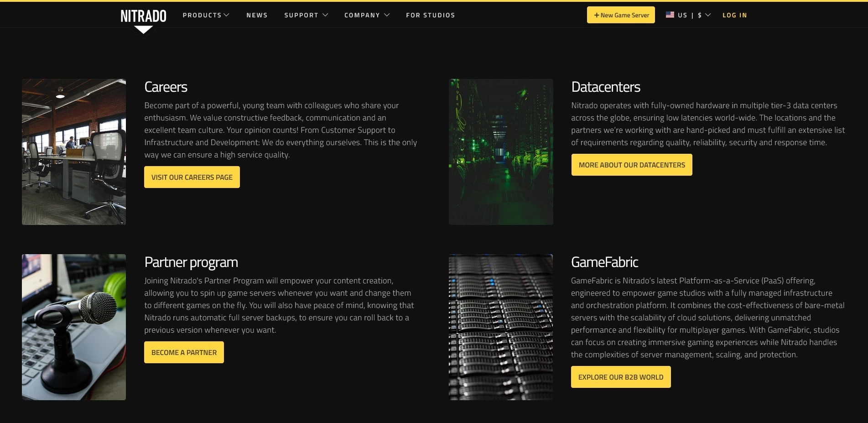
Task: Click the Log In link
Action: click(734, 15)
